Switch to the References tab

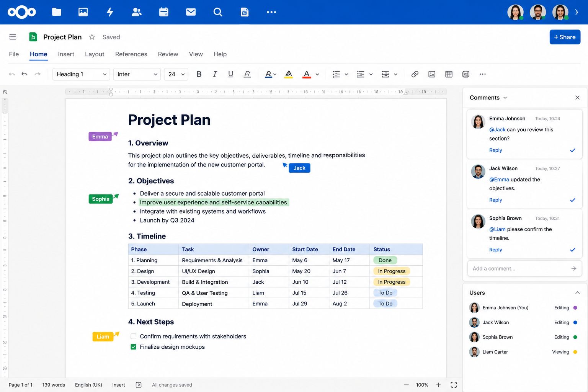[131, 54]
